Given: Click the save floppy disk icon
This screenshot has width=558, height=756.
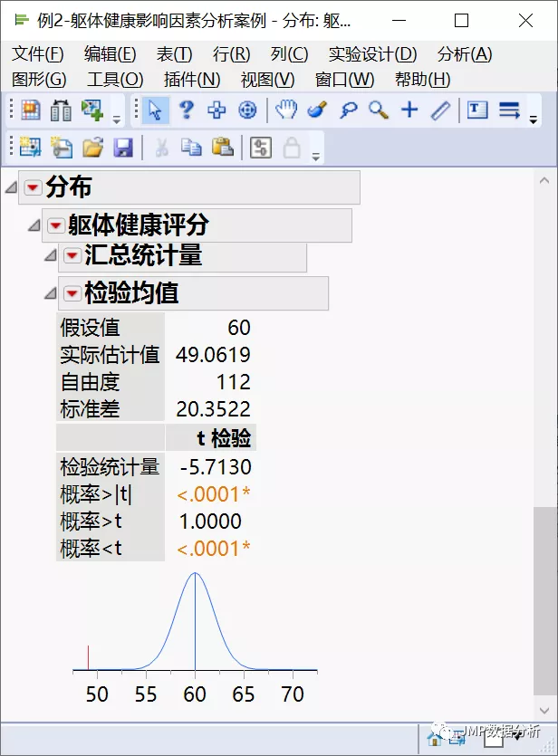Looking at the screenshot, I should [123, 147].
